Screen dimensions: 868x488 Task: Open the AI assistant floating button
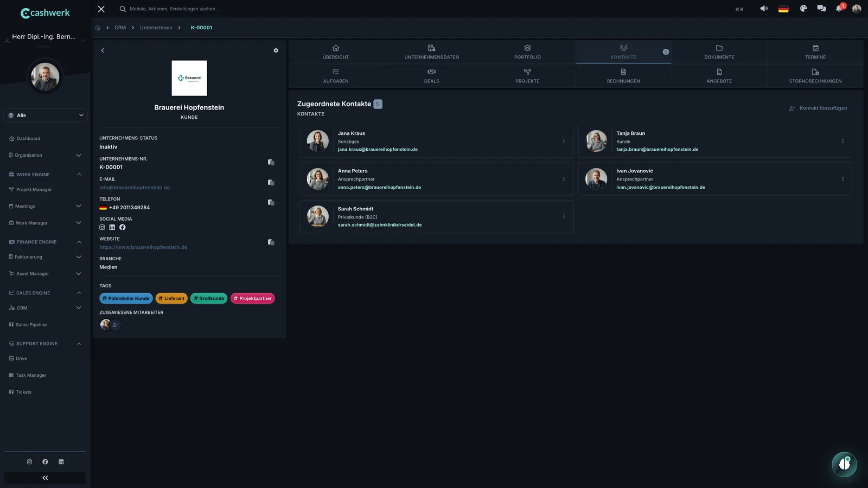click(x=844, y=464)
